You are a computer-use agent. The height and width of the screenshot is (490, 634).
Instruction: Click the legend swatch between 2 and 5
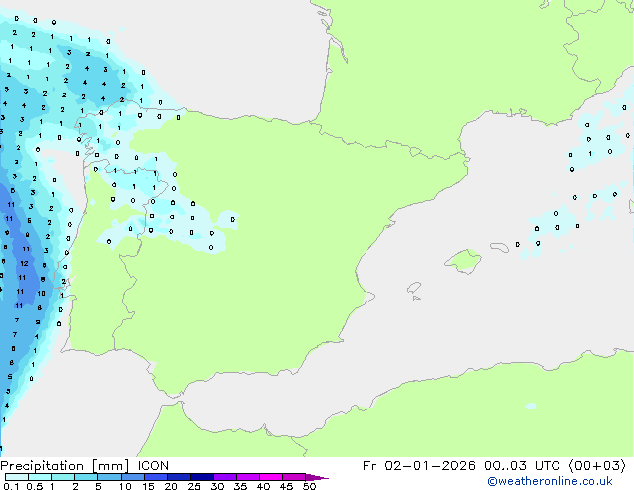[x=86, y=477]
